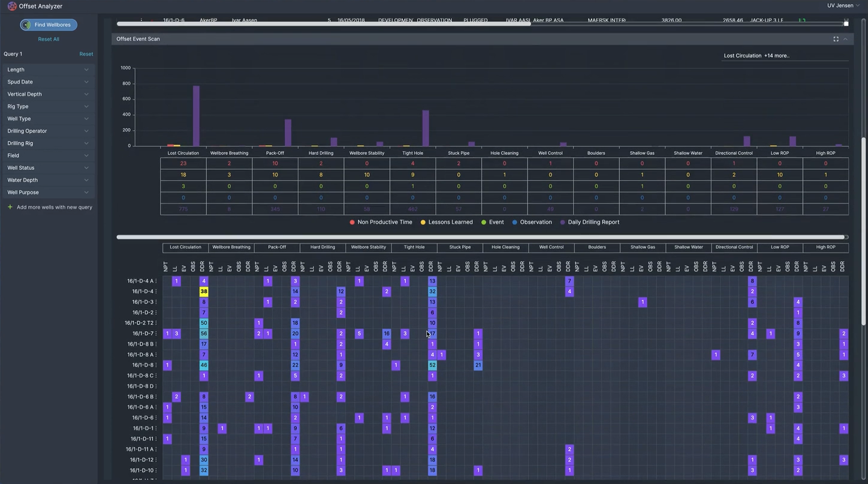
Task: Click the plus icon to add query
Action: coord(10,207)
